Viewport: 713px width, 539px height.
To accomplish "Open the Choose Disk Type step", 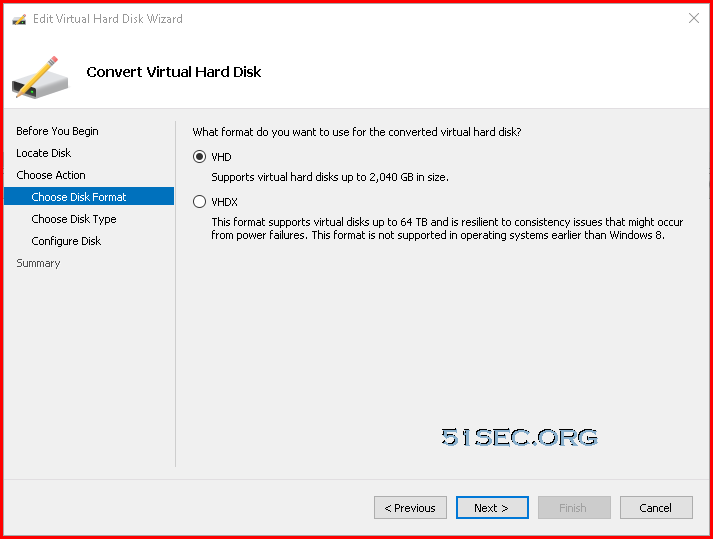I will [74, 219].
